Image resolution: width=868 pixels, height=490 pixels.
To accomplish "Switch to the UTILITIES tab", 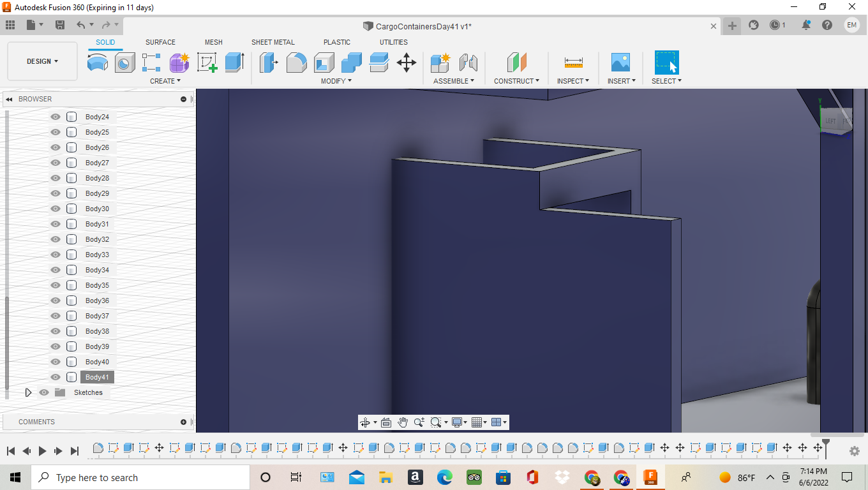I will 394,42.
